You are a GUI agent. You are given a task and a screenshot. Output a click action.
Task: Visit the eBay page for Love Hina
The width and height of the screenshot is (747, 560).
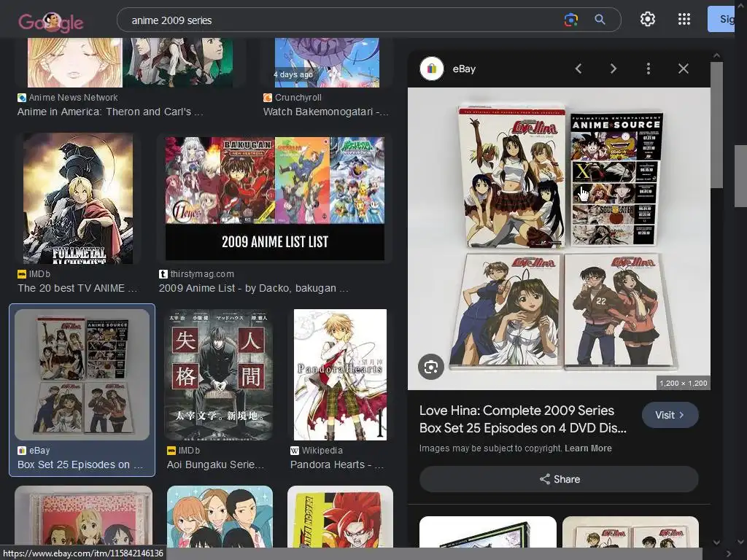670,415
